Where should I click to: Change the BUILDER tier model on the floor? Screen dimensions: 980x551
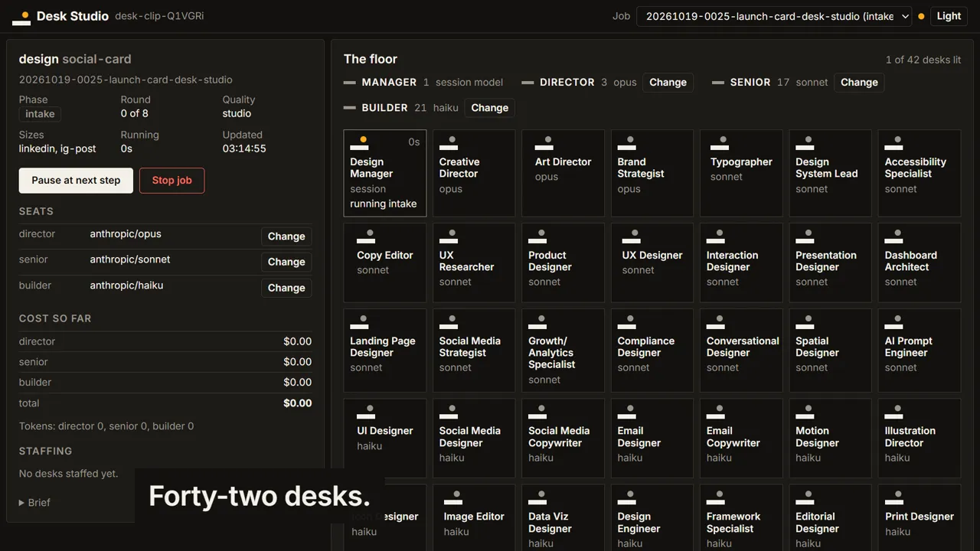point(489,108)
